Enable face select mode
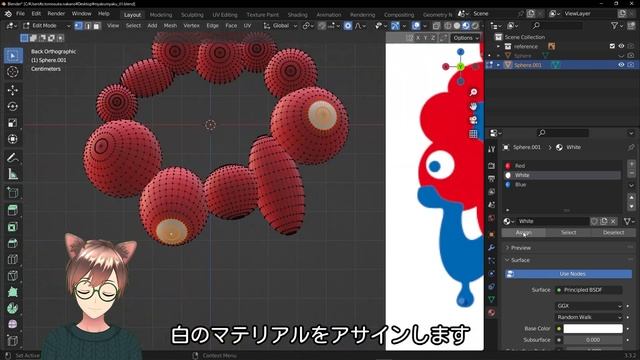The image size is (640, 360). 96,26
